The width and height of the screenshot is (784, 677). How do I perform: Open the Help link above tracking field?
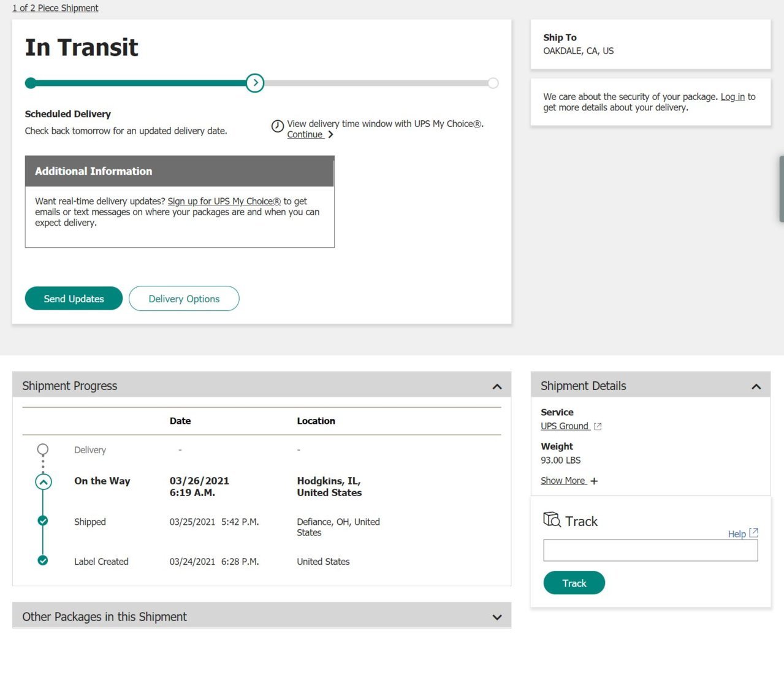(x=737, y=534)
